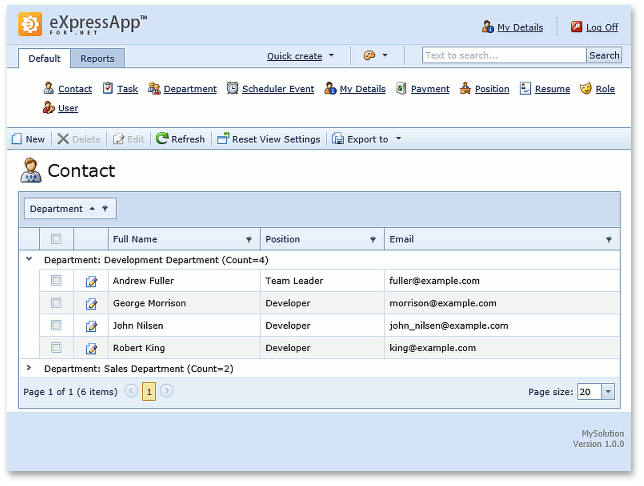Click the filter icon in Email column

pos(609,240)
